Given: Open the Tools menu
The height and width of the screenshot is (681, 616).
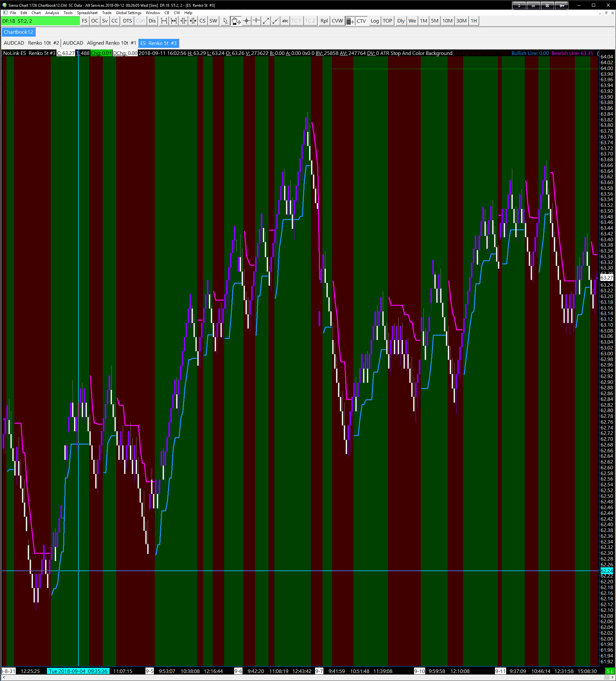Looking at the screenshot, I should click(68, 13).
